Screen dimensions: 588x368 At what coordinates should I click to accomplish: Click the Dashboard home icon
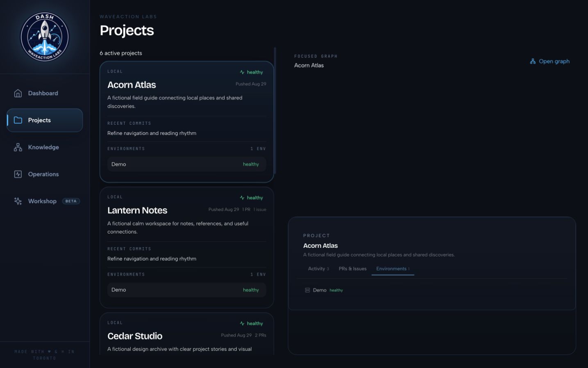tap(18, 93)
